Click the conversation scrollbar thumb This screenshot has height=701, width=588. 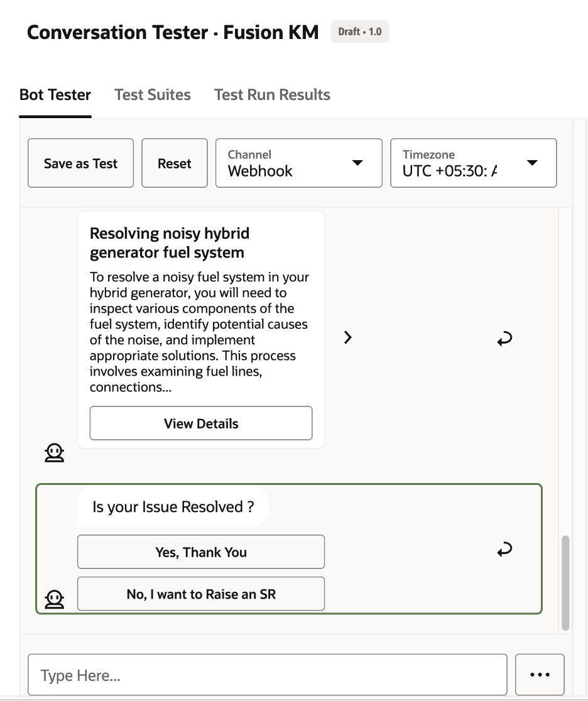pyautogui.click(x=565, y=582)
